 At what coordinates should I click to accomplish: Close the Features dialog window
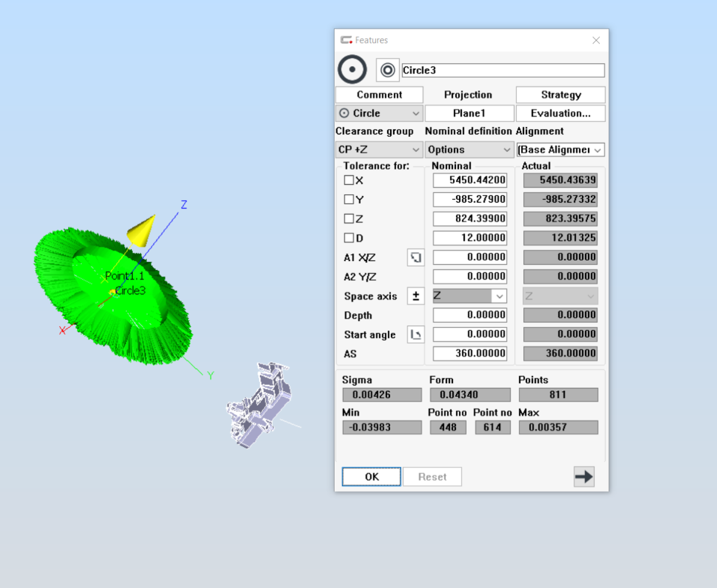[596, 40]
